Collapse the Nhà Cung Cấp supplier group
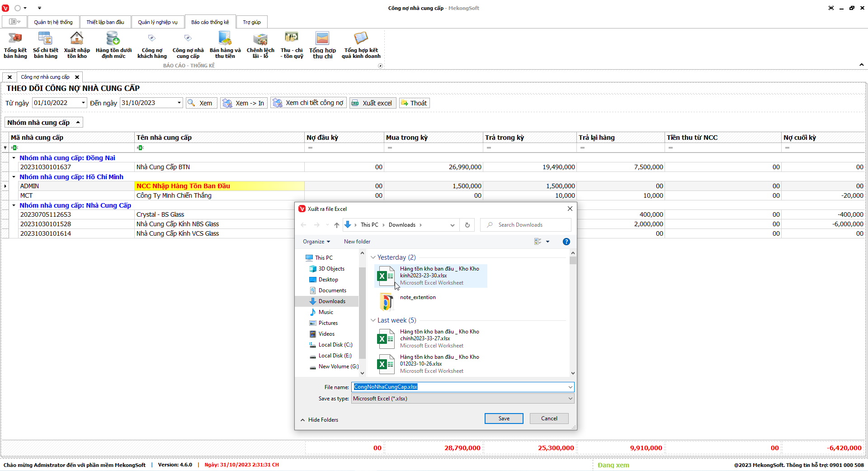 coord(14,205)
